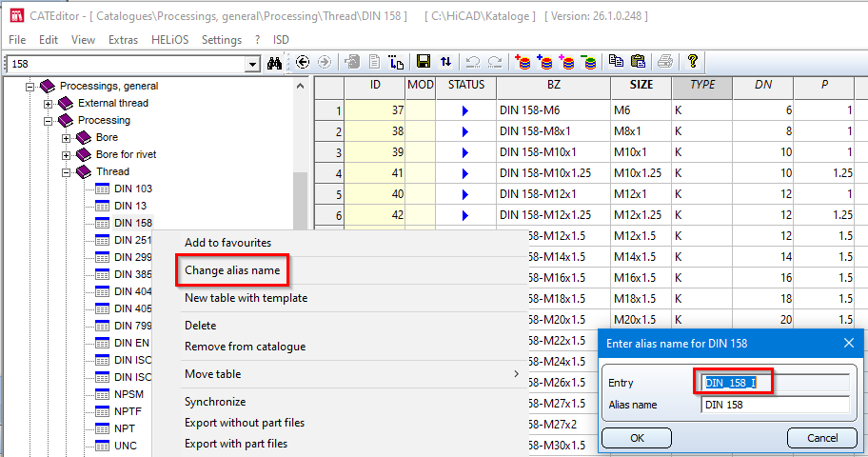Collapse the Processings, general node

click(x=30, y=87)
